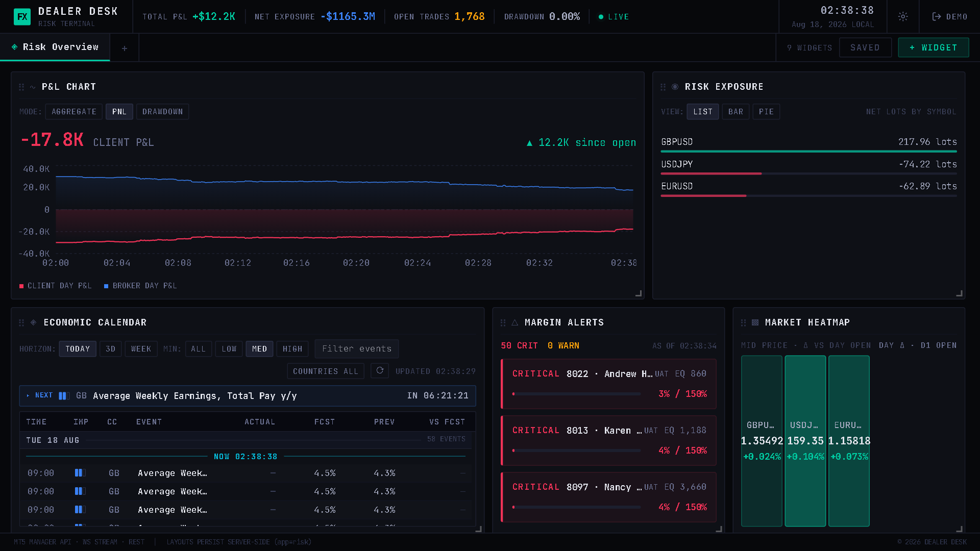Viewport: 980px width, 551px height.
Task: Click USDJPY exposure red bar
Action: (x=711, y=173)
